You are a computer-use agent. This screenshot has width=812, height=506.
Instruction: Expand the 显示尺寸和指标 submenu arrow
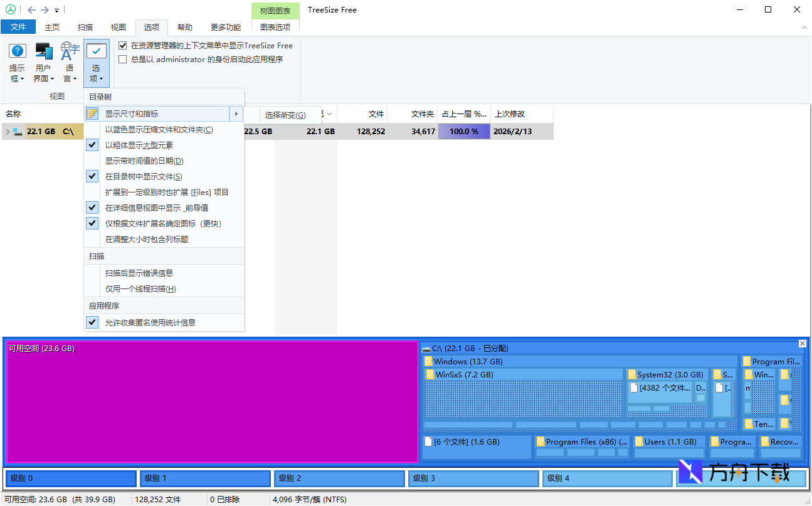tap(236, 113)
